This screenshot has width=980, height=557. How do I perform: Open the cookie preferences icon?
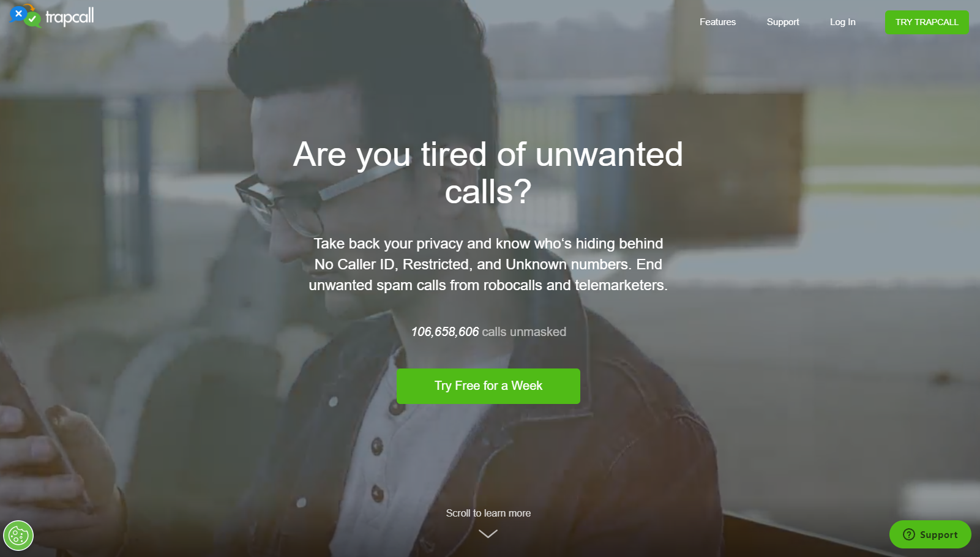point(18,536)
